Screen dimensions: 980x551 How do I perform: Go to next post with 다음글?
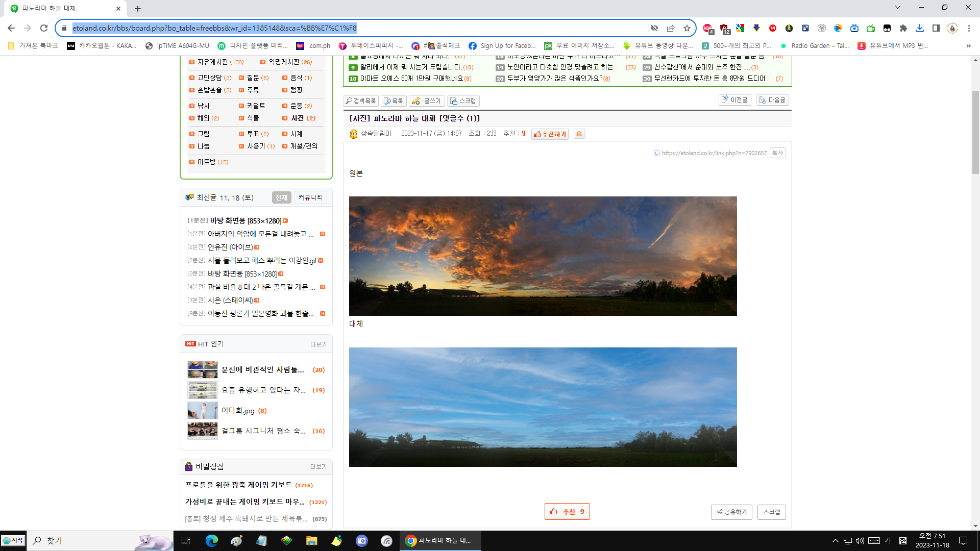pyautogui.click(x=773, y=100)
